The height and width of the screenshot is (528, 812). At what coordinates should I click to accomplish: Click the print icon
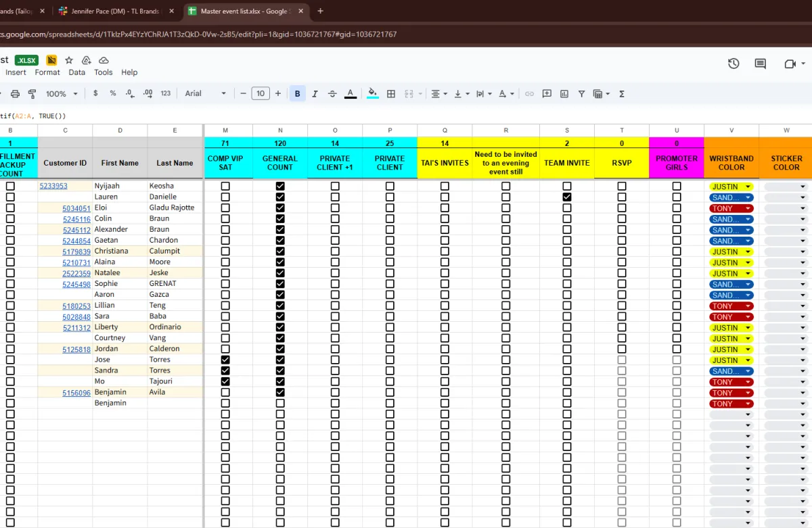[15, 94]
